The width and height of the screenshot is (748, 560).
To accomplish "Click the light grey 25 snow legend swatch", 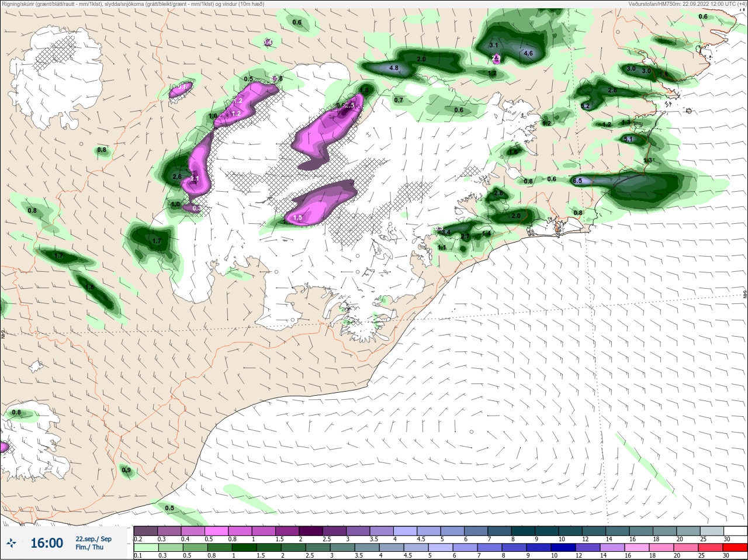I will [x=711, y=531].
